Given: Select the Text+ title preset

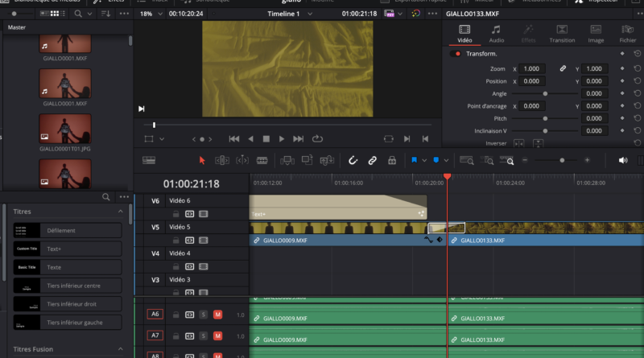Looking at the screenshot, I should pyautogui.click(x=68, y=249).
